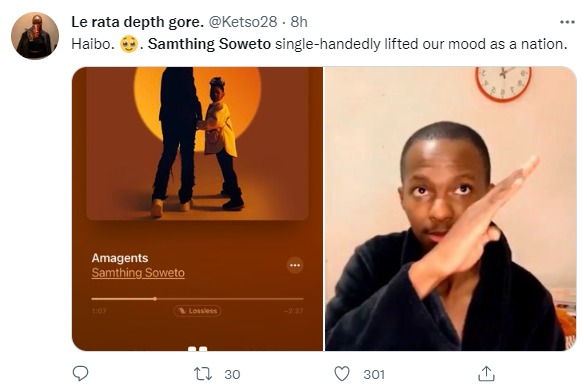Open the 8h timestamp link
587x387 pixels.
tap(299, 22)
